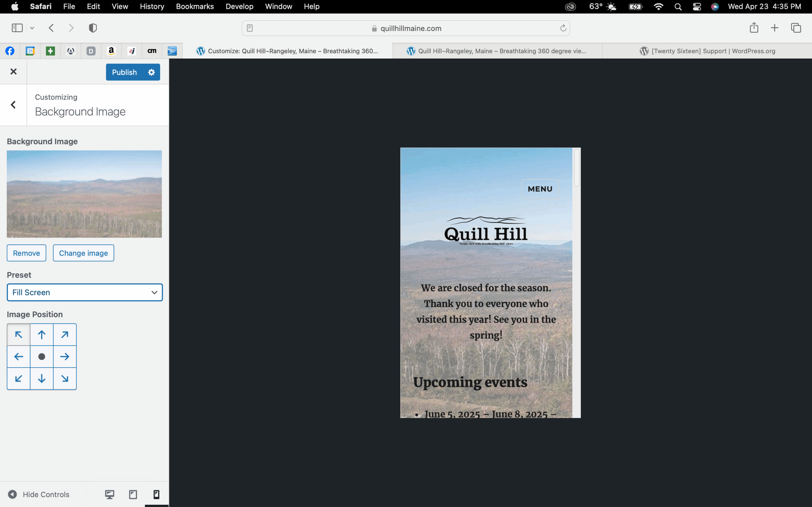Open the Fill Screen preset dropdown
812x507 pixels.
tap(85, 292)
